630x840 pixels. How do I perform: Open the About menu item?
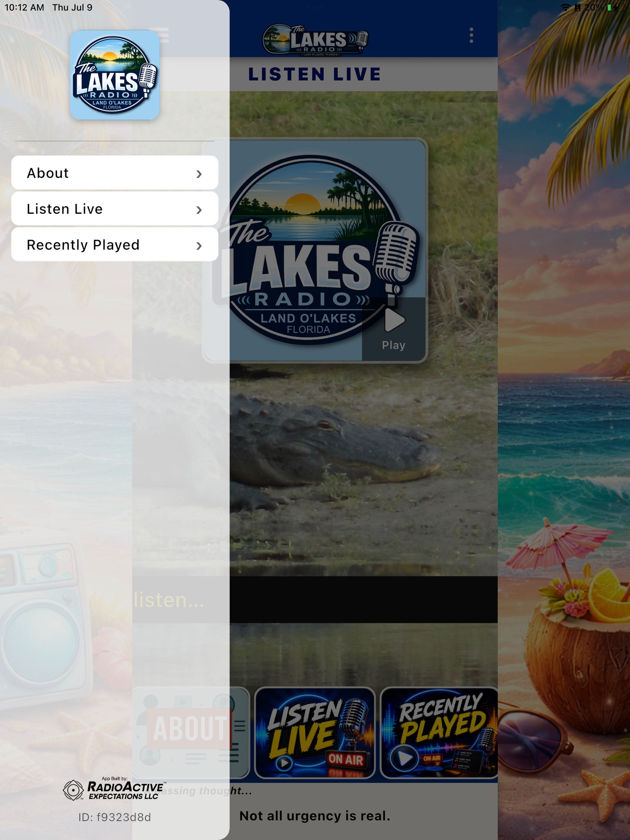pyautogui.click(x=115, y=173)
